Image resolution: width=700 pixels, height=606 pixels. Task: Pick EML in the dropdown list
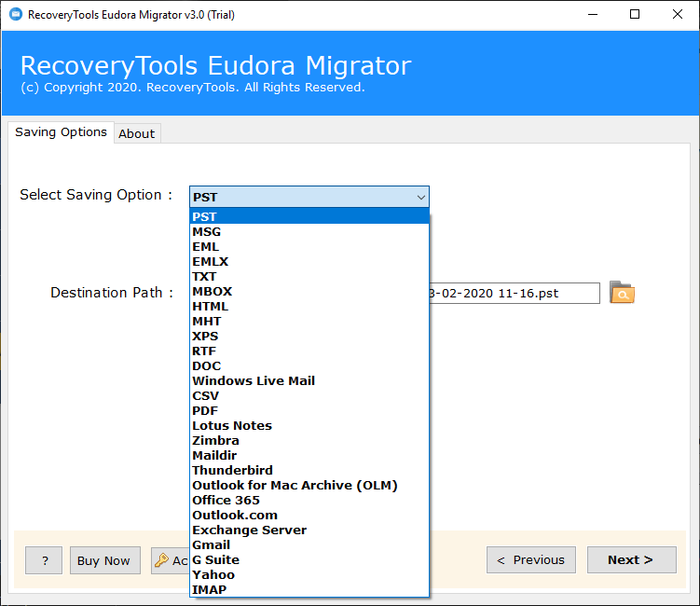pos(309,246)
